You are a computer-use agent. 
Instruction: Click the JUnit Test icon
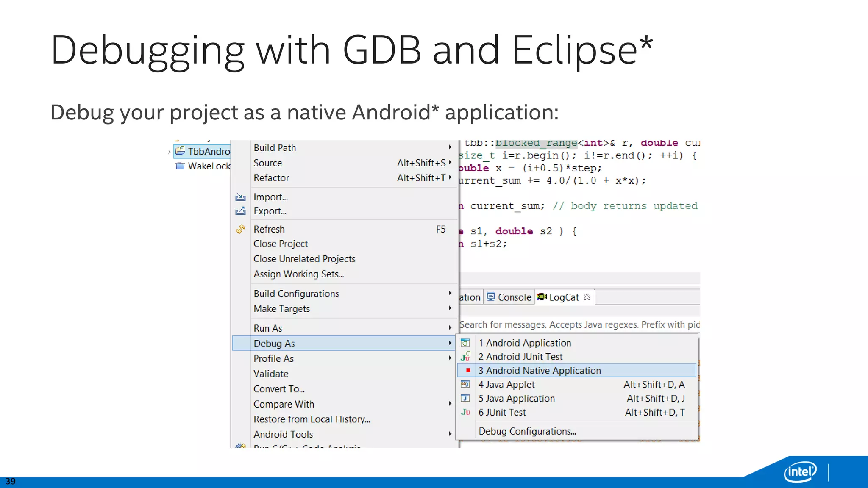(x=465, y=412)
